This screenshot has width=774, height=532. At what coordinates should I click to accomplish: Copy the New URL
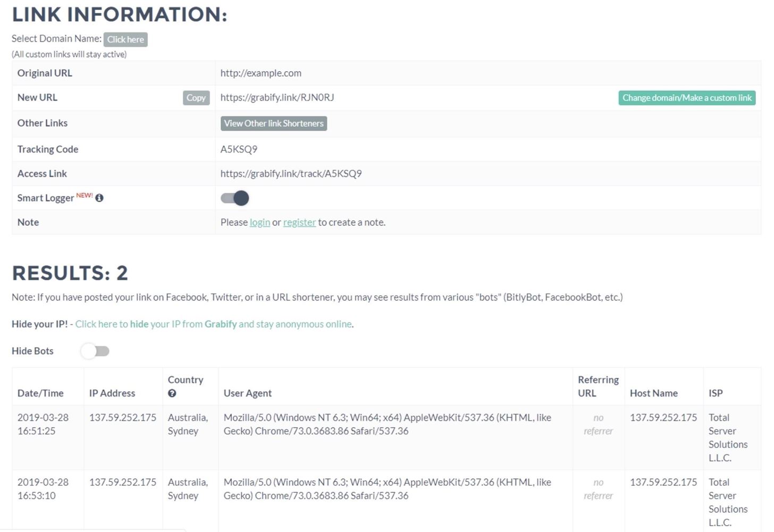[x=196, y=98]
